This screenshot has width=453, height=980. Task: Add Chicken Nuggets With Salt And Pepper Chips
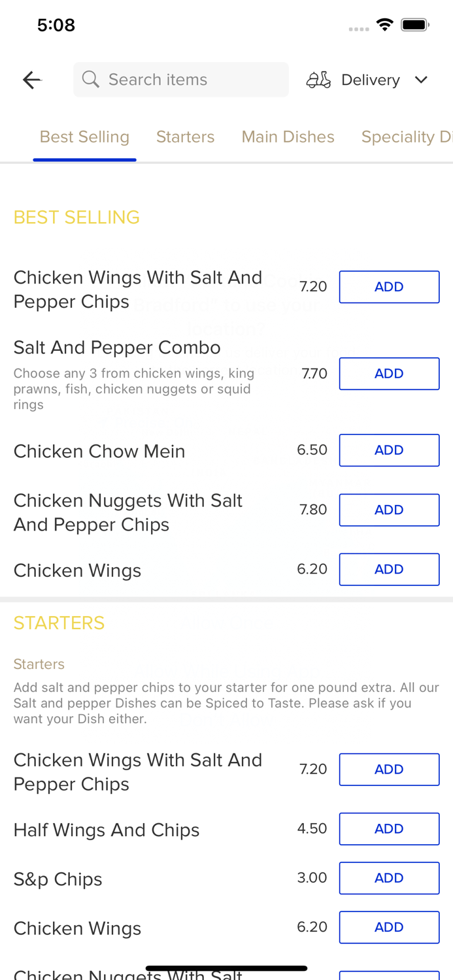[x=389, y=510]
